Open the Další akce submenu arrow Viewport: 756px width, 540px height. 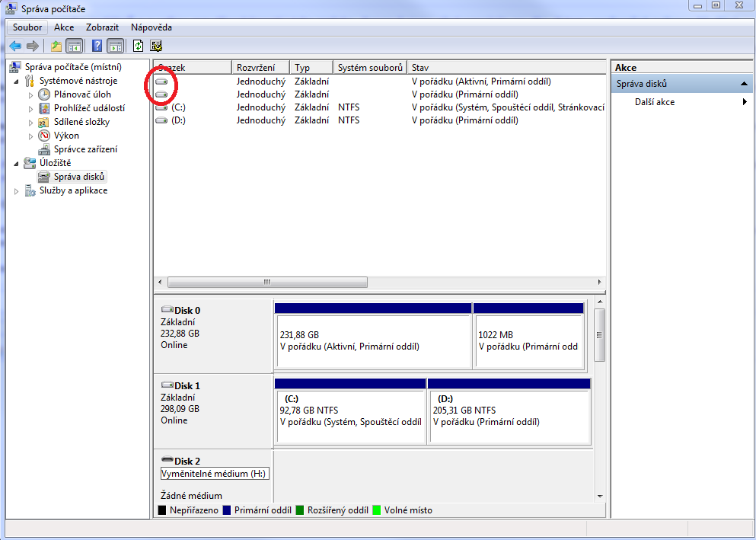[745, 102]
